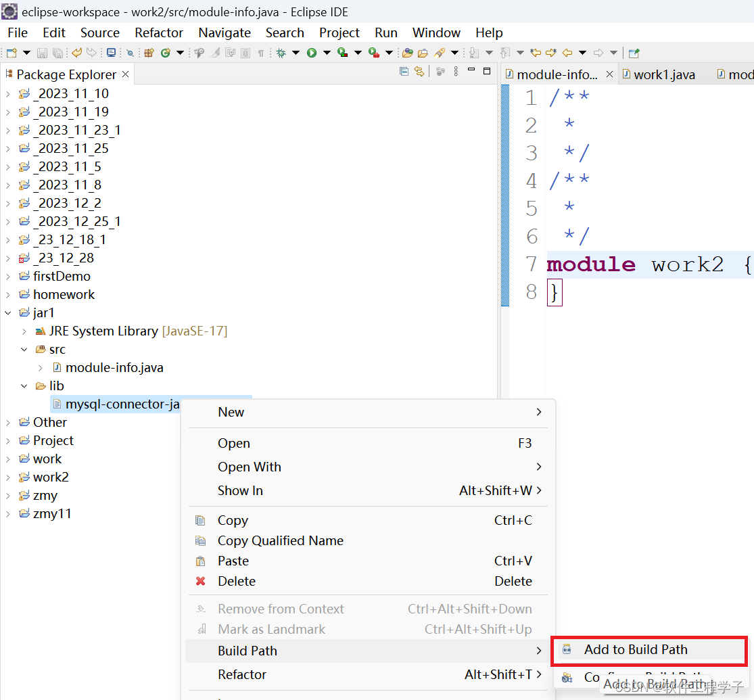Select mysql-connector jar in the lib folder
Viewport: 754px width, 700px height.
click(x=115, y=403)
